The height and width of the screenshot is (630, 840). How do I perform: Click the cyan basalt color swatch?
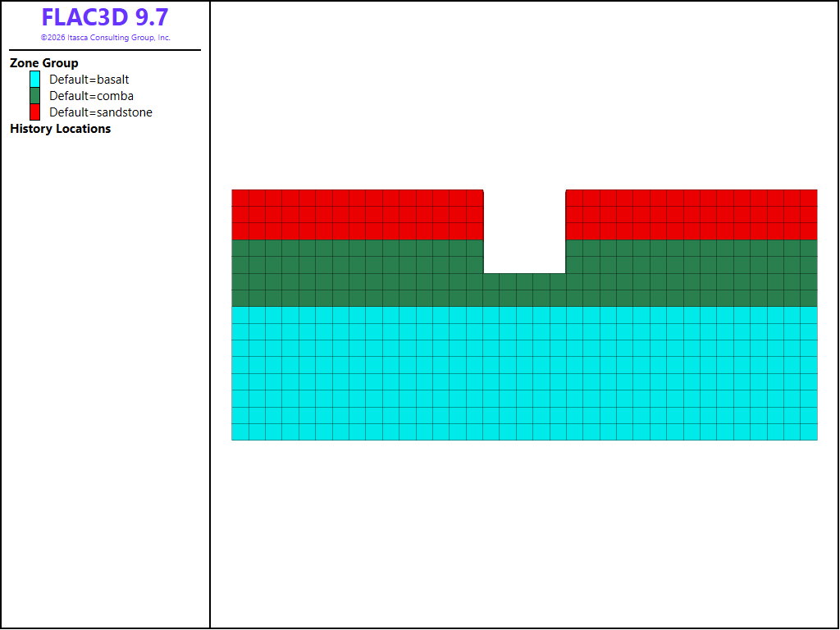point(34,80)
